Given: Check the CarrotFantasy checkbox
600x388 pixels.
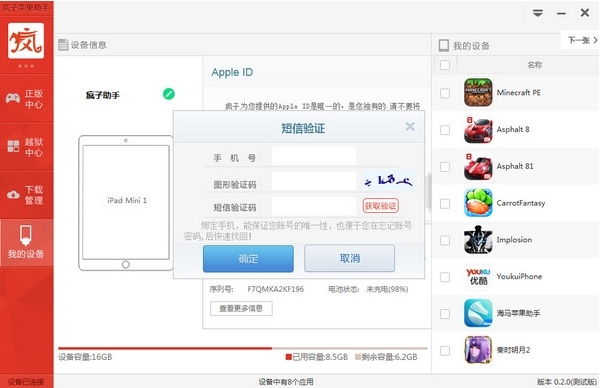Looking at the screenshot, I should click(x=445, y=204).
